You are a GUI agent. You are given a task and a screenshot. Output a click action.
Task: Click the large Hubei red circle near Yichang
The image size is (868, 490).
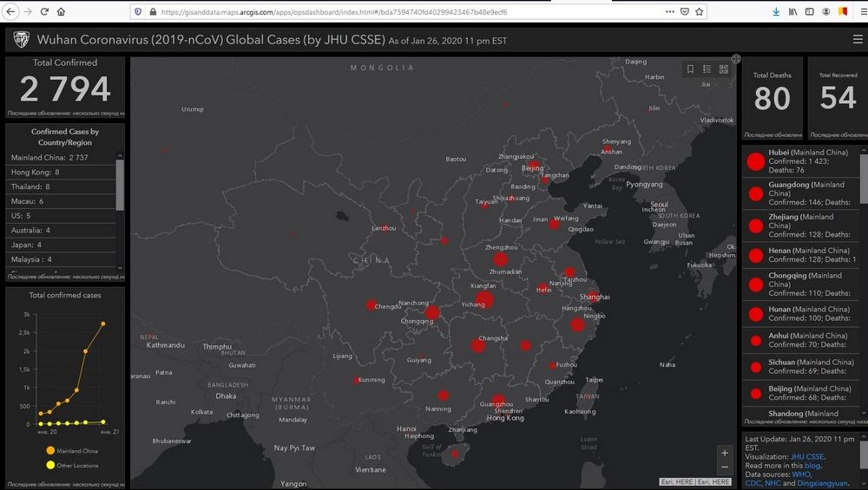[484, 299]
